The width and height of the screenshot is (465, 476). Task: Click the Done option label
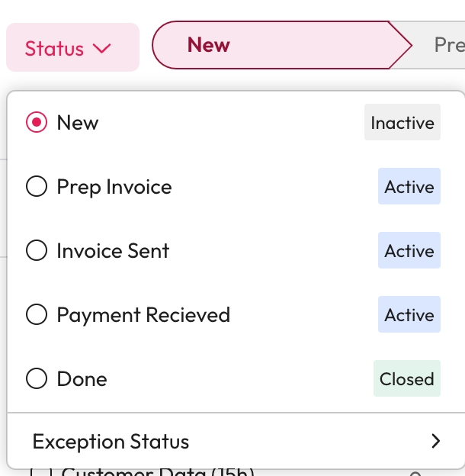click(82, 379)
